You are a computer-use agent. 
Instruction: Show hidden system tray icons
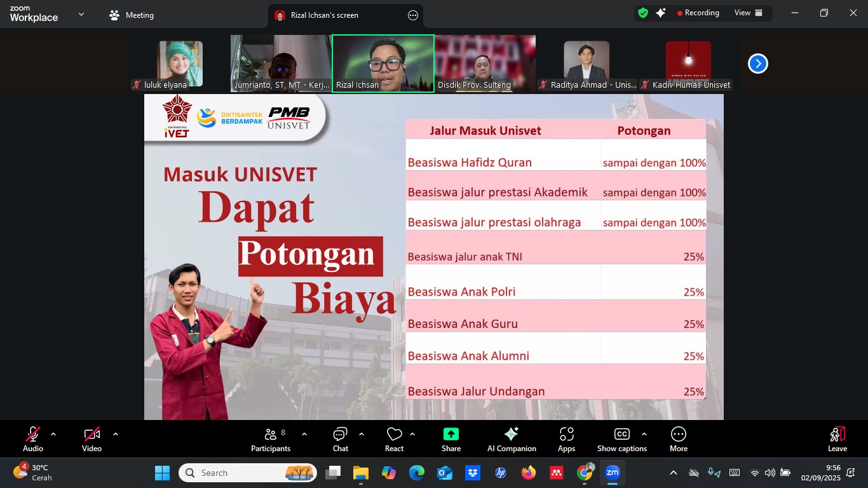[674, 473]
